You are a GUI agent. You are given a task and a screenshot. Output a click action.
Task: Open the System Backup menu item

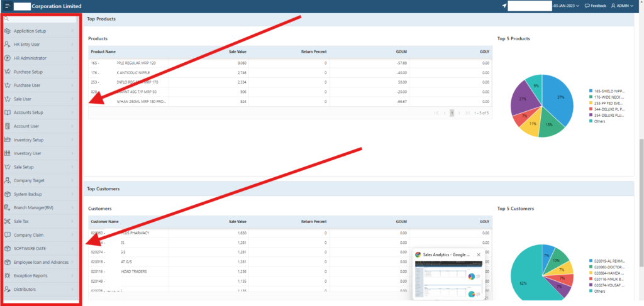tap(30, 194)
